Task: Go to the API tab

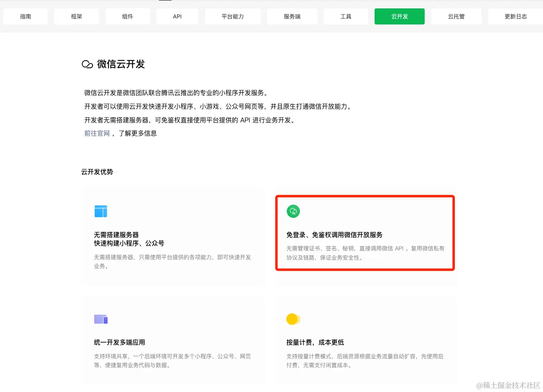Action: (177, 16)
